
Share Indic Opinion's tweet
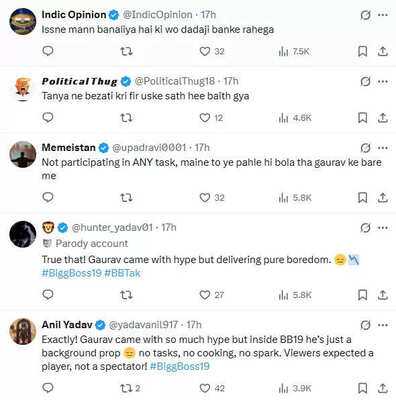[383, 51]
